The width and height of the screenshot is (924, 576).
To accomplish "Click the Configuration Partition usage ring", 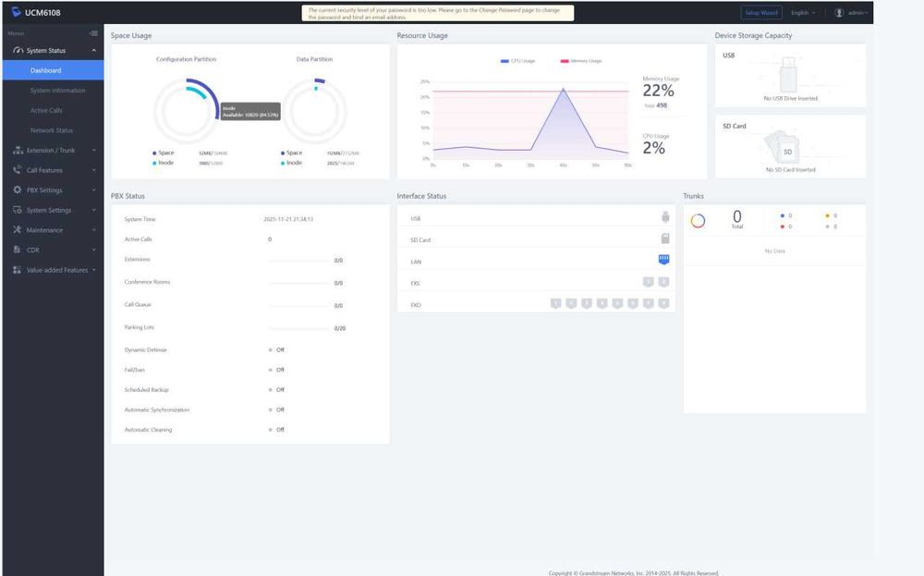I will (187, 111).
